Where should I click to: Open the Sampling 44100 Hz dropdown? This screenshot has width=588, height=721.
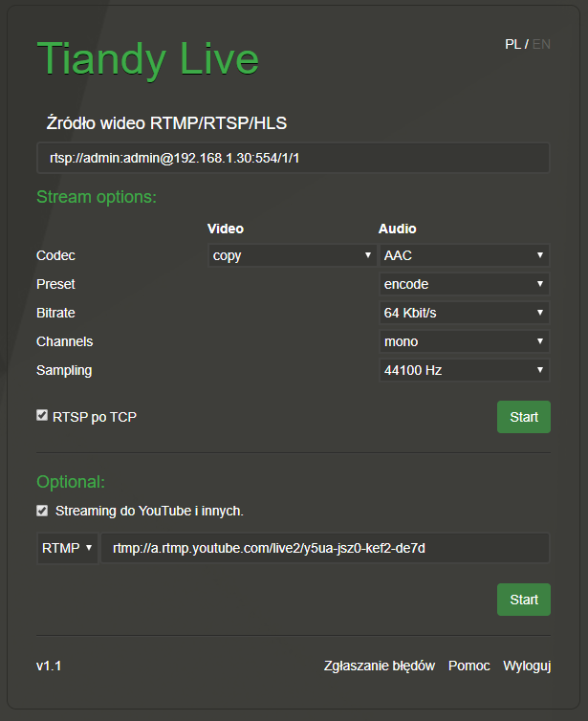(465, 370)
